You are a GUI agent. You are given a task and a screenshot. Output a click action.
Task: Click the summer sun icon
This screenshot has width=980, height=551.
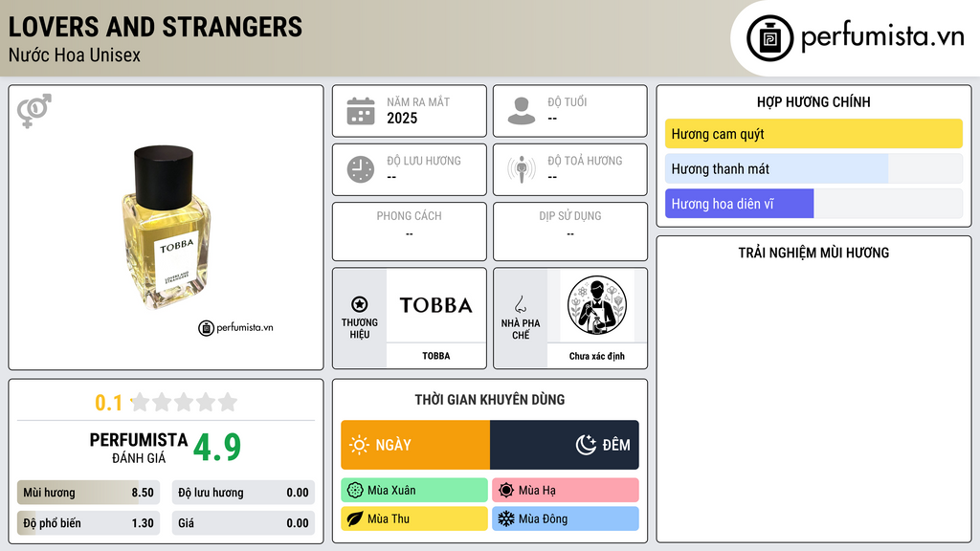tap(506, 491)
